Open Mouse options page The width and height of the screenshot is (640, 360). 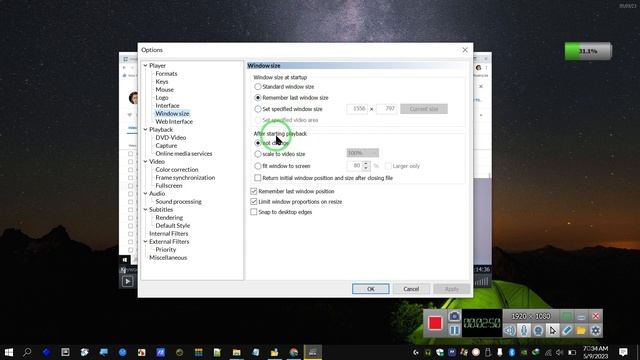click(x=164, y=89)
